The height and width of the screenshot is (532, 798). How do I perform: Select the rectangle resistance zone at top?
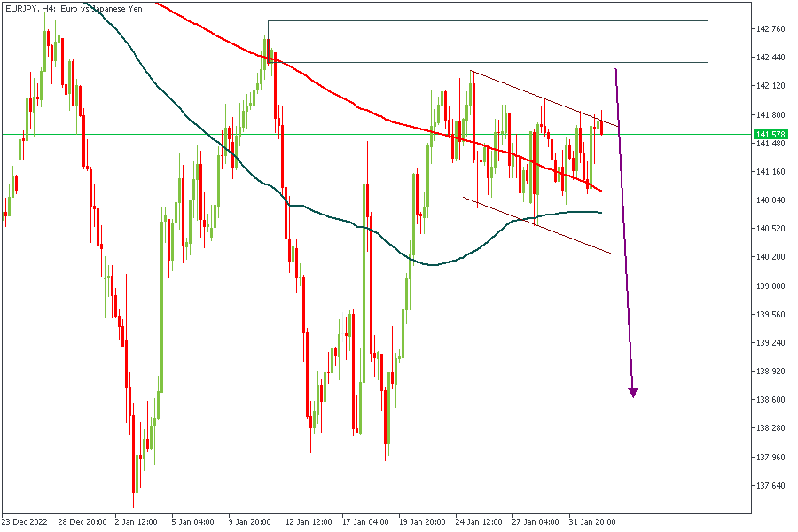pyautogui.click(x=488, y=42)
